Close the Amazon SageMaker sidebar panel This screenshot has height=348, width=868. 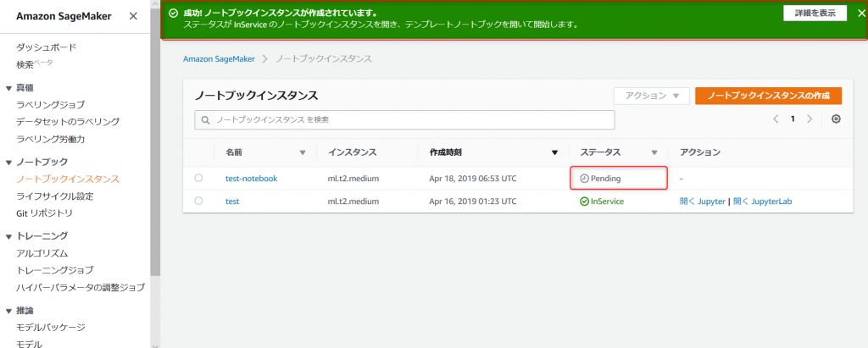[133, 16]
